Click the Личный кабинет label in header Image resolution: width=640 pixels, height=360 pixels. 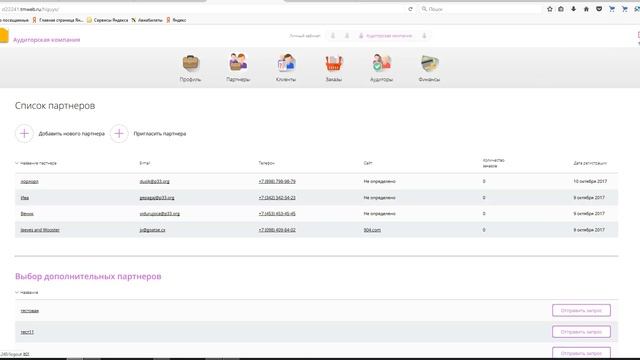(305, 36)
